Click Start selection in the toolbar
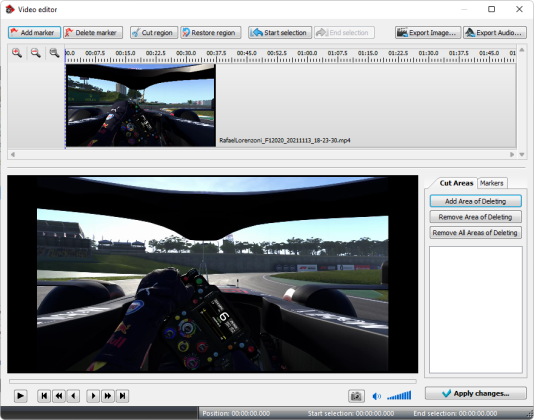The height and width of the screenshot is (420, 534). [x=280, y=33]
